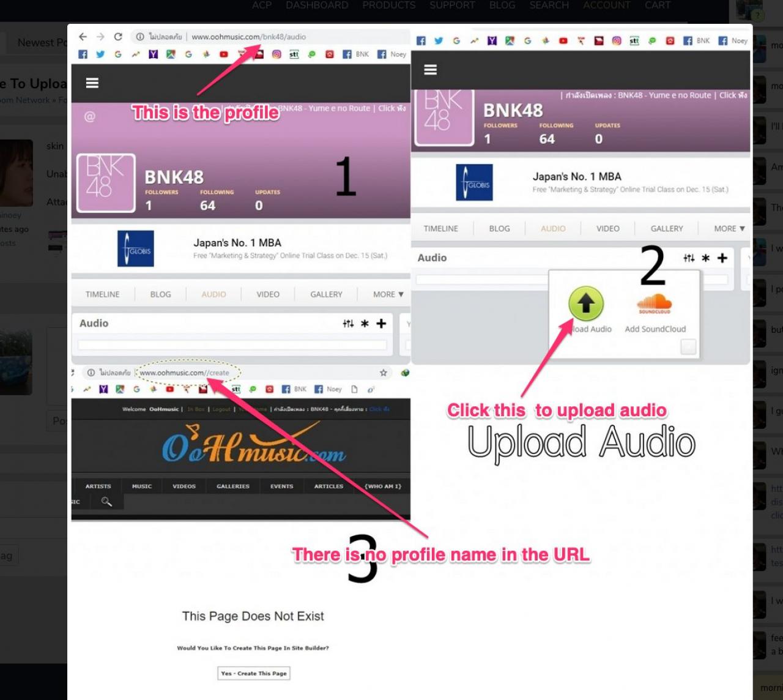Open the EVENTS menu on OoHmusic
Image resolution: width=783 pixels, height=700 pixels.
point(282,486)
